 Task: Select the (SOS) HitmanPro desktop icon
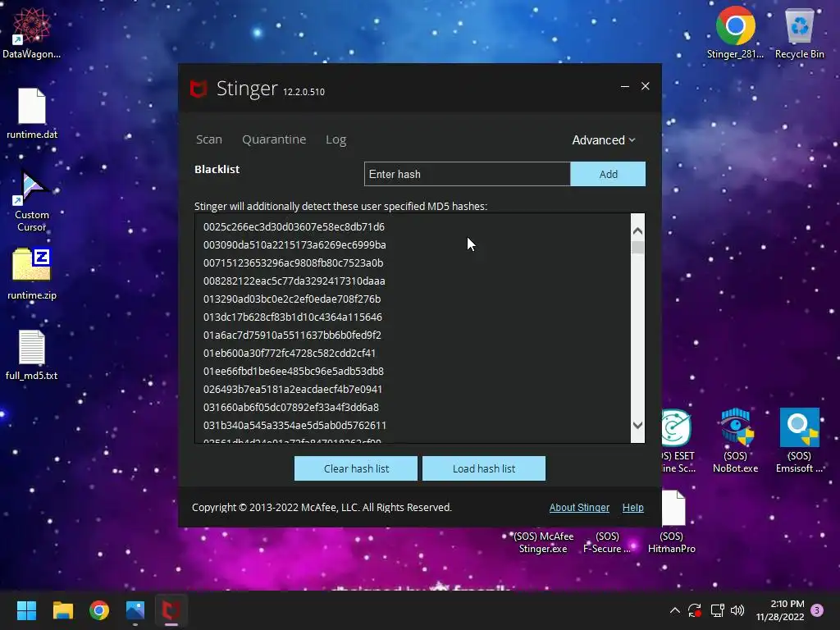coord(672,522)
